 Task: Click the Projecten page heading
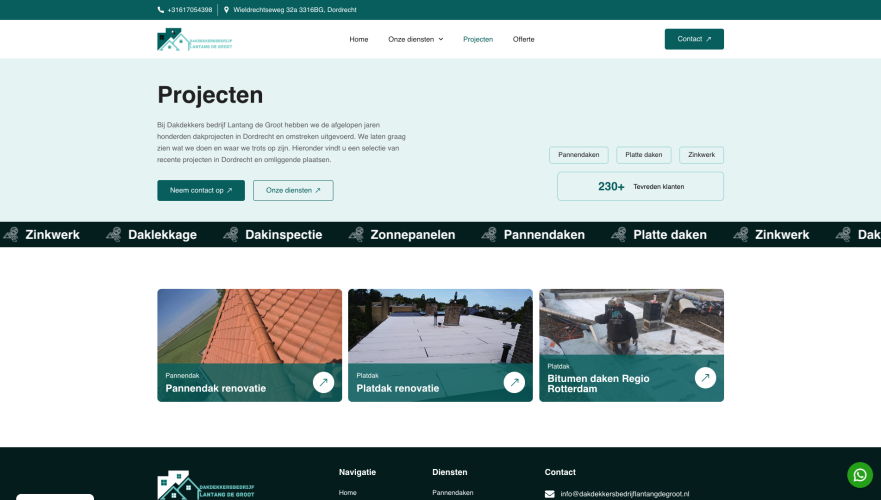[210, 95]
